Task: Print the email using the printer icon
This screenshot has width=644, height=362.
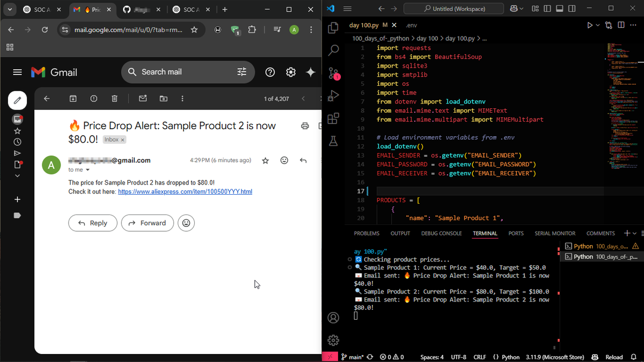Action: (305, 126)
